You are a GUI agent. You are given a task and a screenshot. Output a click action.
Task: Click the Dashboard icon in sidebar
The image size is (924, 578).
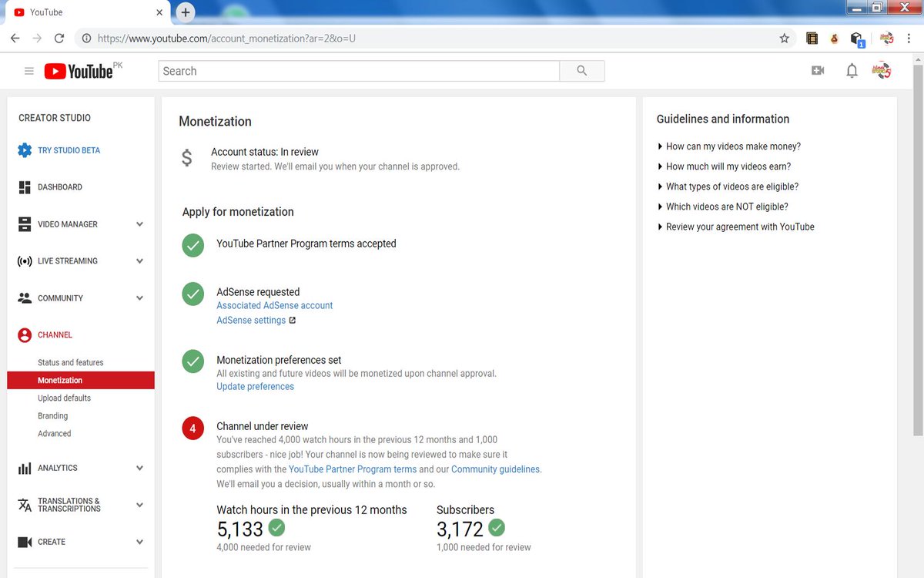click(25, 187)
